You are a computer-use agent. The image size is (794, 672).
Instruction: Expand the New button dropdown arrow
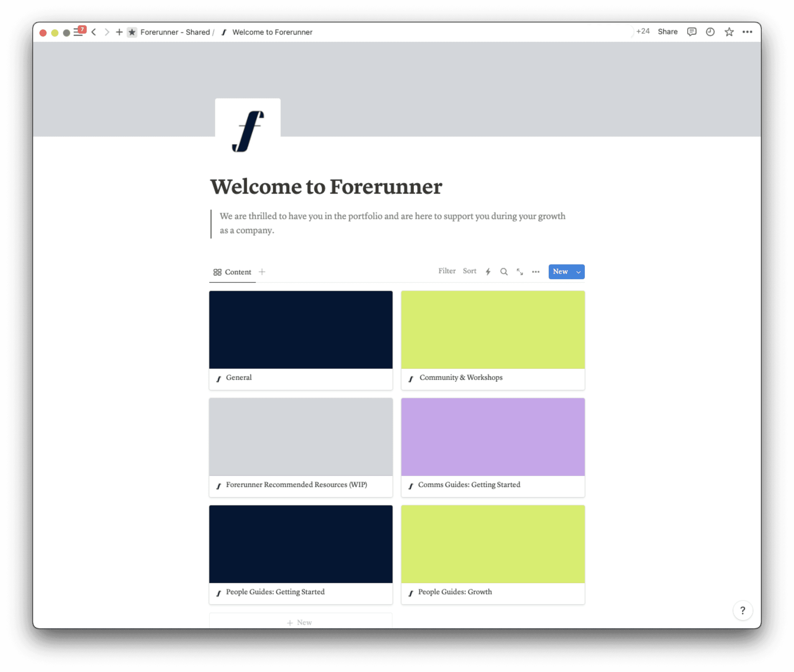[578, 272]
